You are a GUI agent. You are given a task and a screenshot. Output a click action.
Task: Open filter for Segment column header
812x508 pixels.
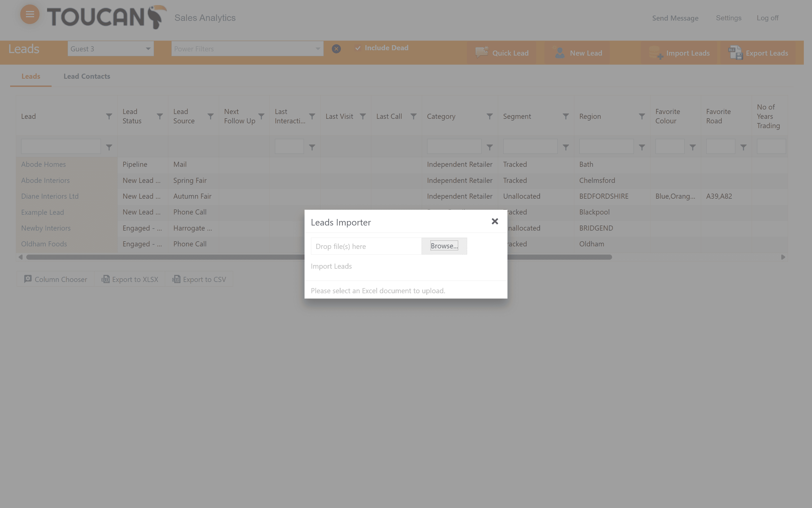point(566,116)
